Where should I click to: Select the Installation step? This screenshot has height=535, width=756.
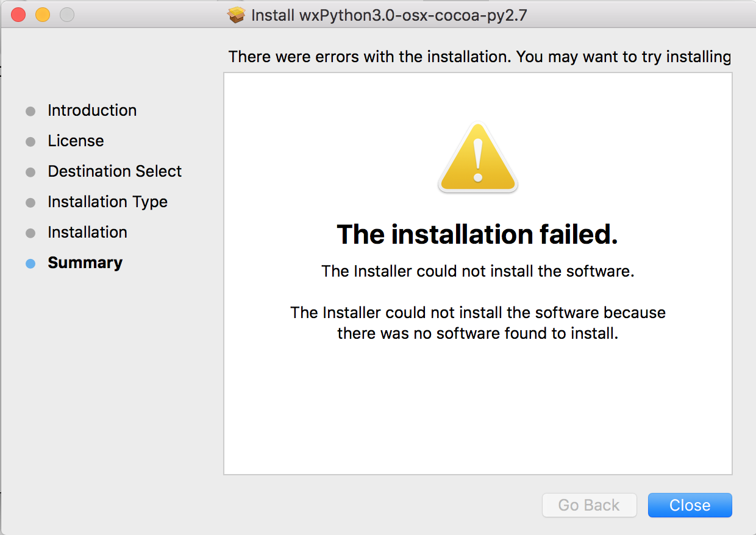tap(87, 232)
